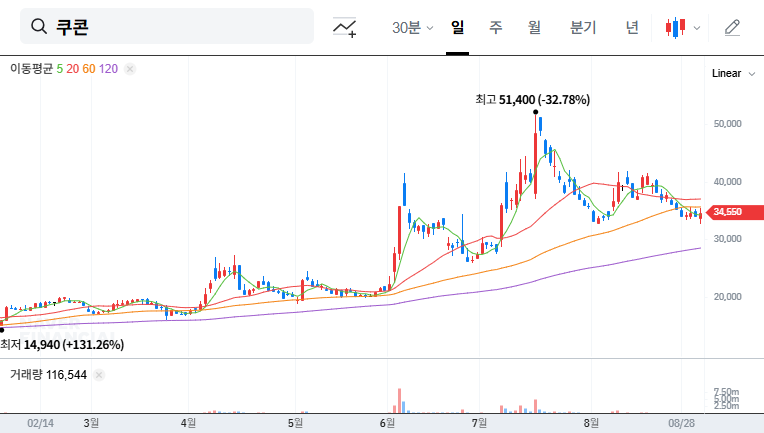Viewport: 764px width, 433px height.
Task: Click the 6월 date axis label
Action: [387, 423]
